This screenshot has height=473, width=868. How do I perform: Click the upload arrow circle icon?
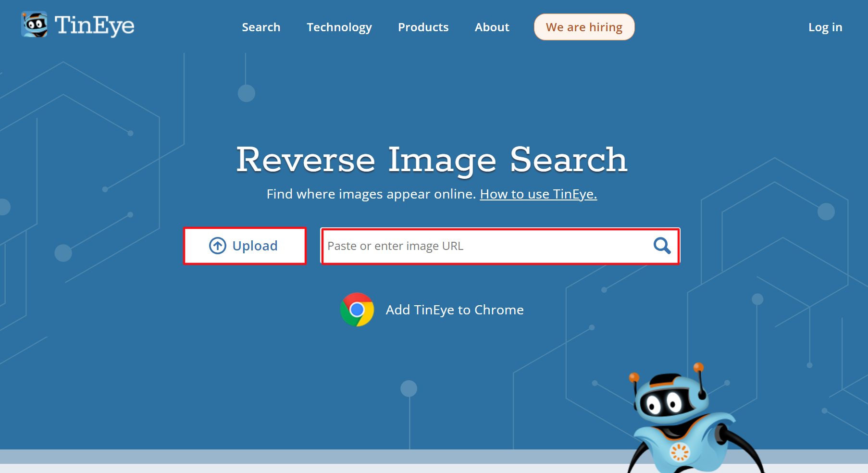[x=218, y=246]
